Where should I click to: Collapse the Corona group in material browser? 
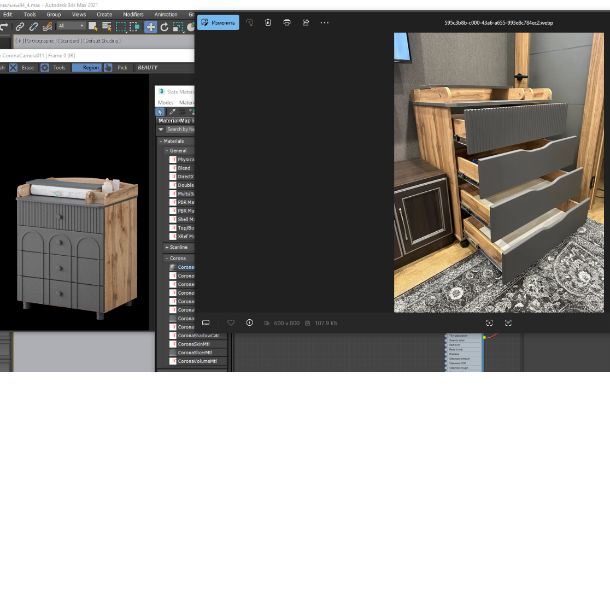pos(166,258)
